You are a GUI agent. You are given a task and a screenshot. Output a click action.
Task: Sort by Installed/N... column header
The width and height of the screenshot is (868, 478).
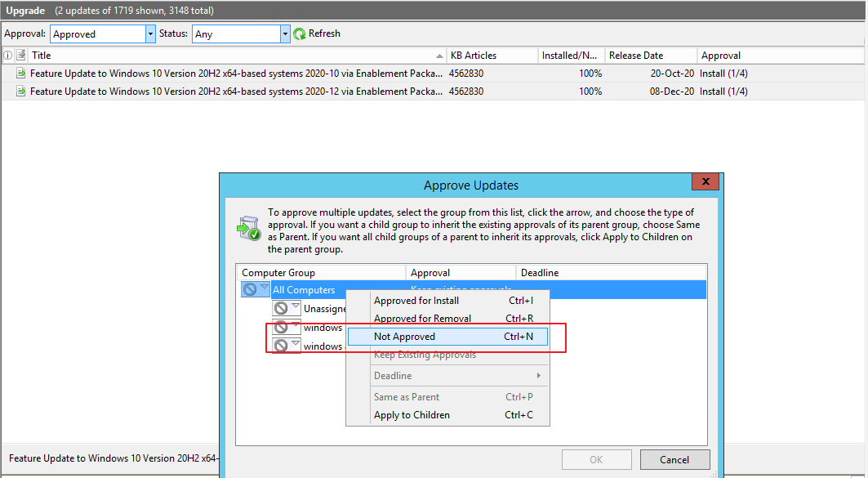(572, 56)
